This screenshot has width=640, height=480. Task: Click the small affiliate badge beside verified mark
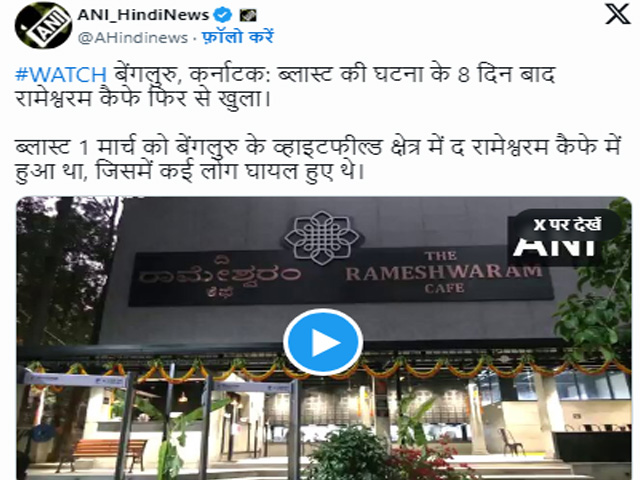pos(248,16)
